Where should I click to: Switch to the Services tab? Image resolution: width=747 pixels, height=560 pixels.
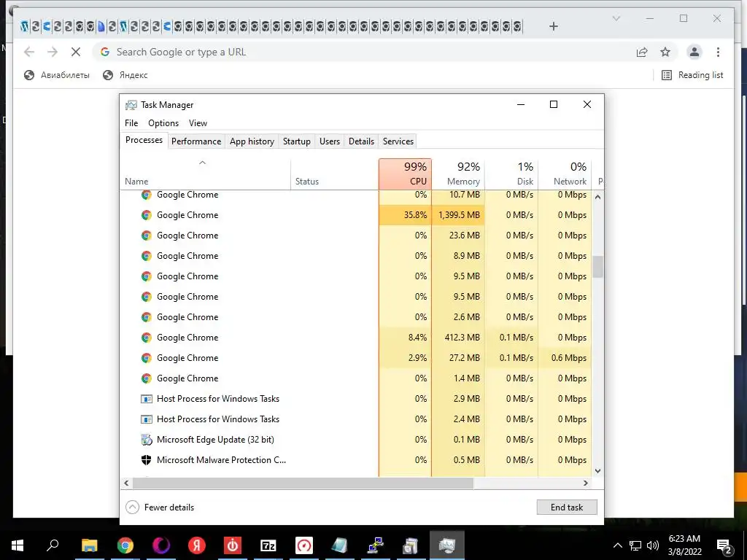[398, 141]
